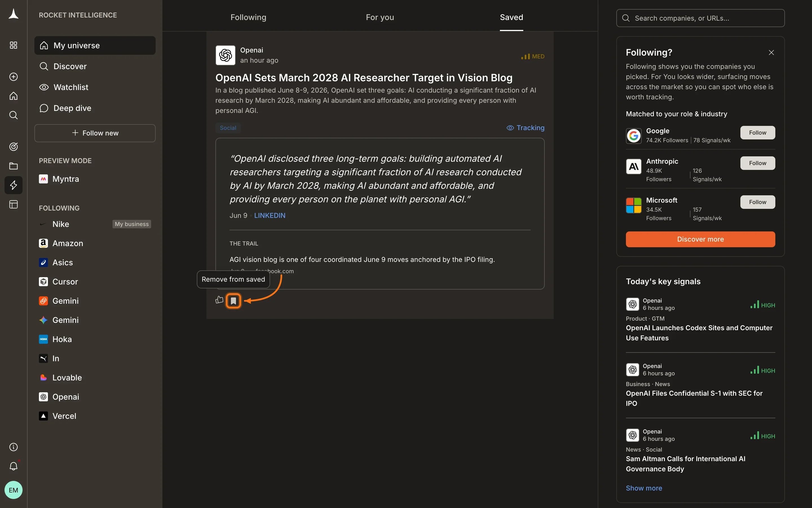Open Deep dive in sidebar
The image size is (812, 508).
point(95,108)
